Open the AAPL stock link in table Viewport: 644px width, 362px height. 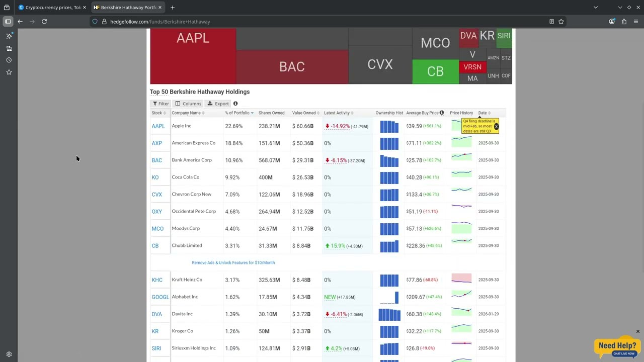158,126
